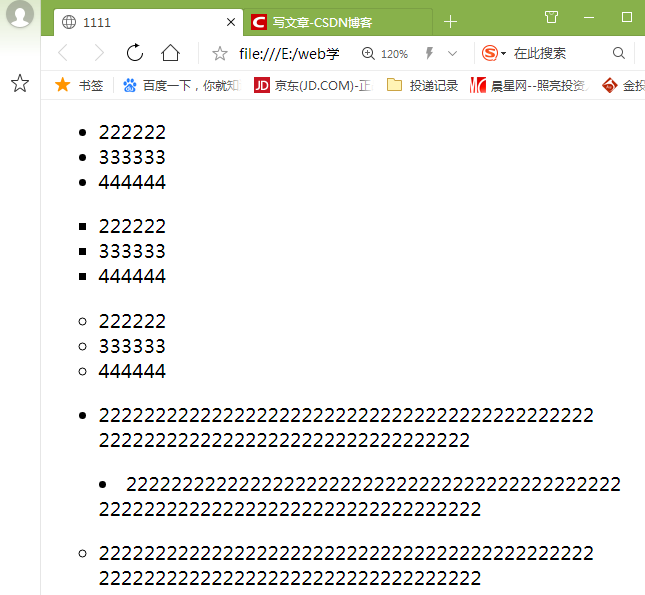This screenshot has height=595, width=645.
Task: Click the long 2222 item with outside disc bullet
Action: [x=346, y=428]
